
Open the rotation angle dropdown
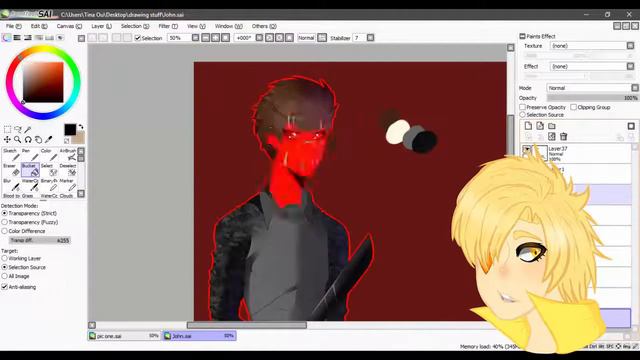(259, 38)
